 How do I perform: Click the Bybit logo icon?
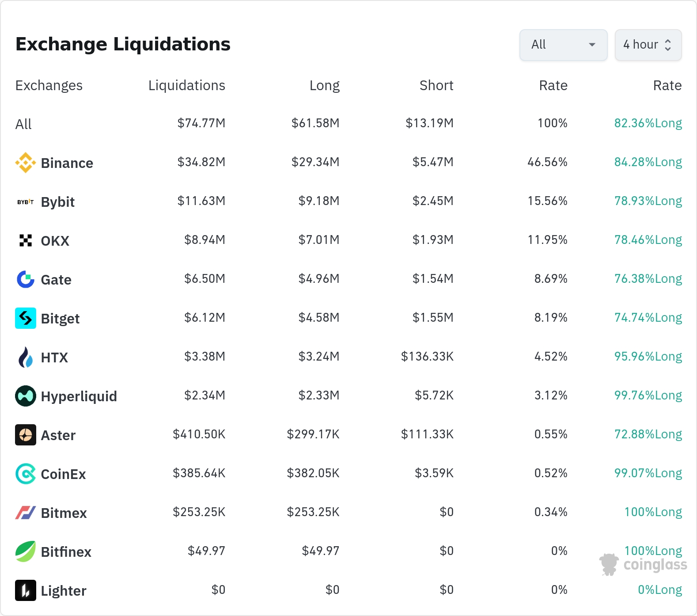[26, 202]
